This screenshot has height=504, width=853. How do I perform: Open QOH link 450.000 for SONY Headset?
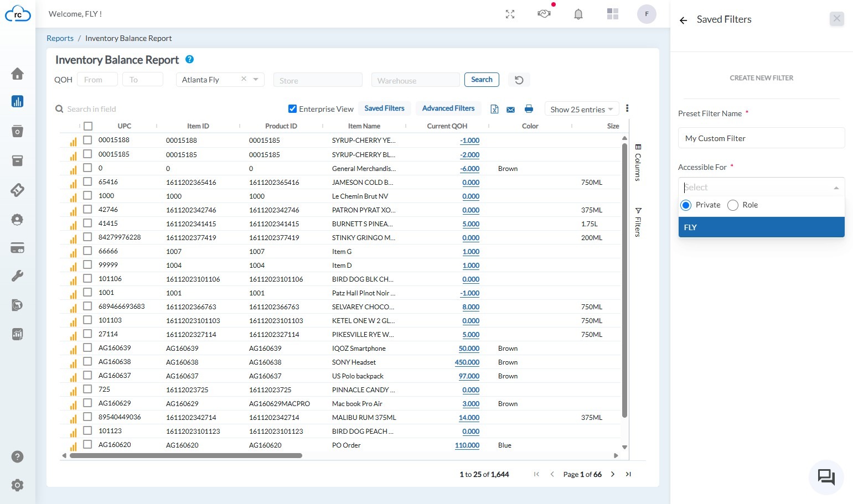point(467,362)
